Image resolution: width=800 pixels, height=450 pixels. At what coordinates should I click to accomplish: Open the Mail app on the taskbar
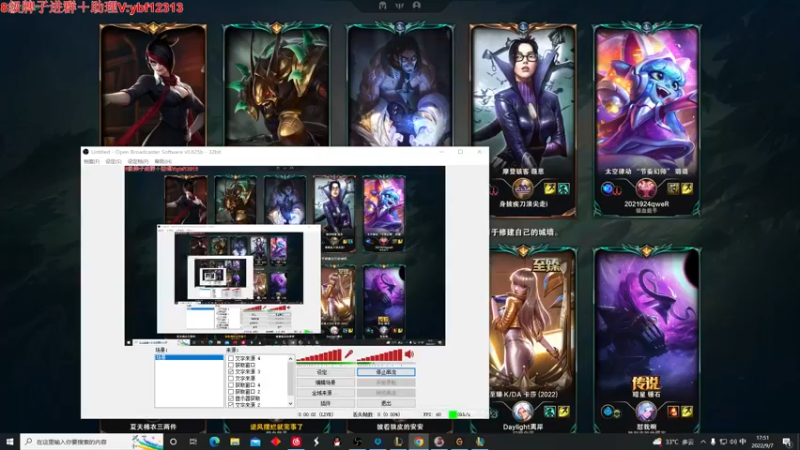[255, 442]
